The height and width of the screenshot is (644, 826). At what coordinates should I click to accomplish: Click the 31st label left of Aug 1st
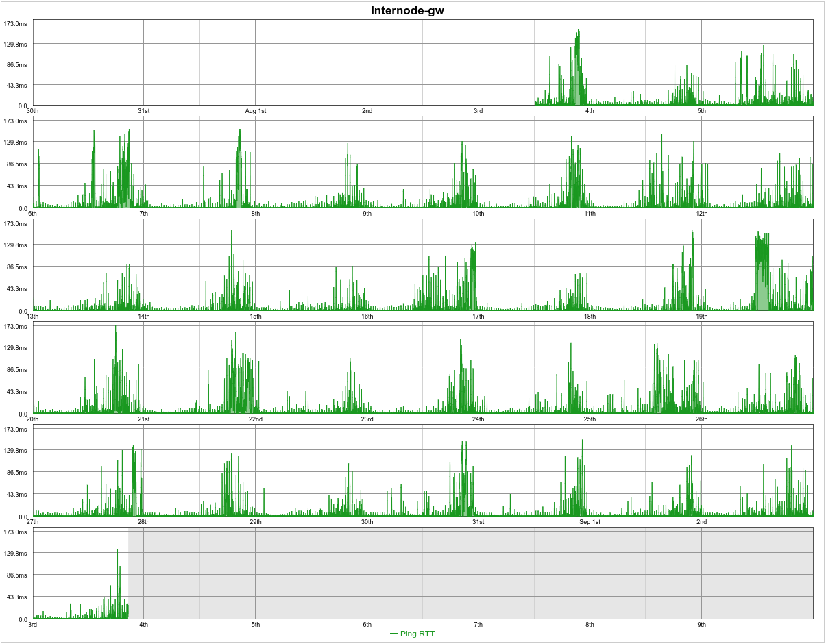(144, 111)
